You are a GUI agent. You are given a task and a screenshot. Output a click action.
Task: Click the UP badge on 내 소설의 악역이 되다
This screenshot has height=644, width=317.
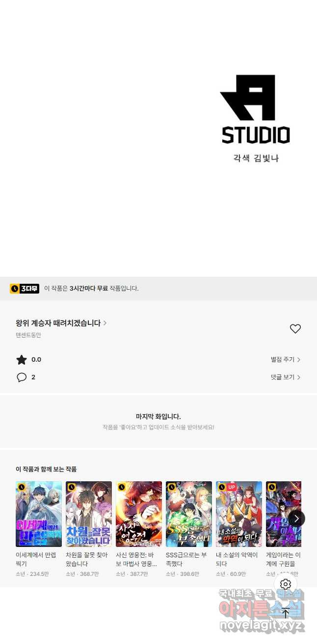(231, 487)
